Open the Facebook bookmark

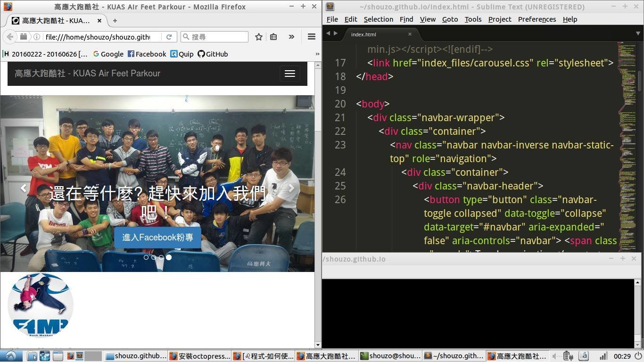pos(147,54)
